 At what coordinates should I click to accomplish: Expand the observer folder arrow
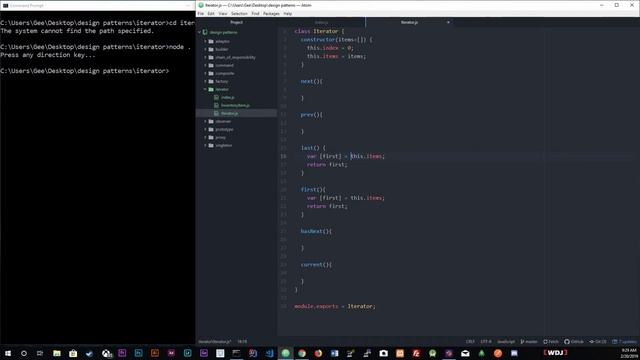click(x=205, y=121)
